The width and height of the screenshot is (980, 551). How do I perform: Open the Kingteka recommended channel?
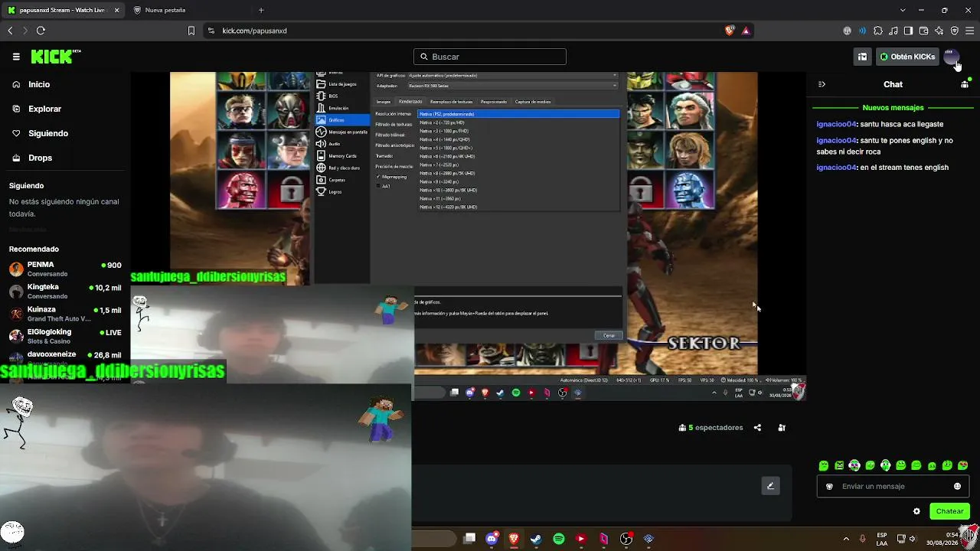65,292
